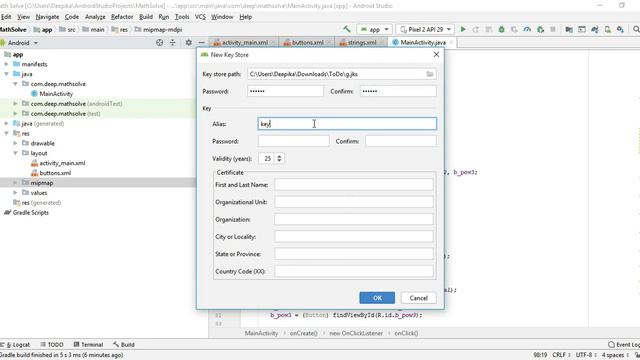Viewport: 640px width, 360px height.
Task: Expand the values folder
Action: 16,193
